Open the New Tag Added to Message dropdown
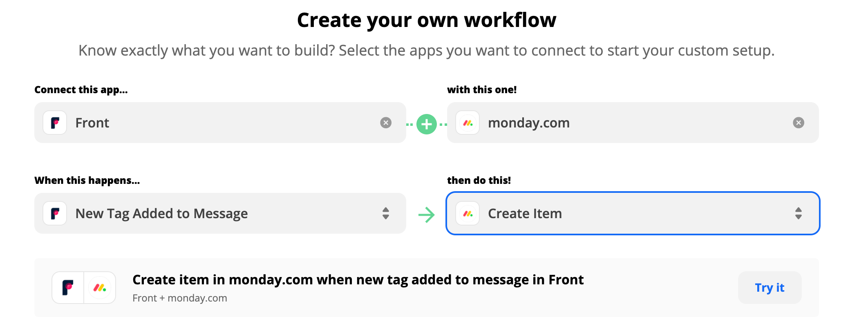The width and height of the screenshot is (868, 335). click(220, 213)
